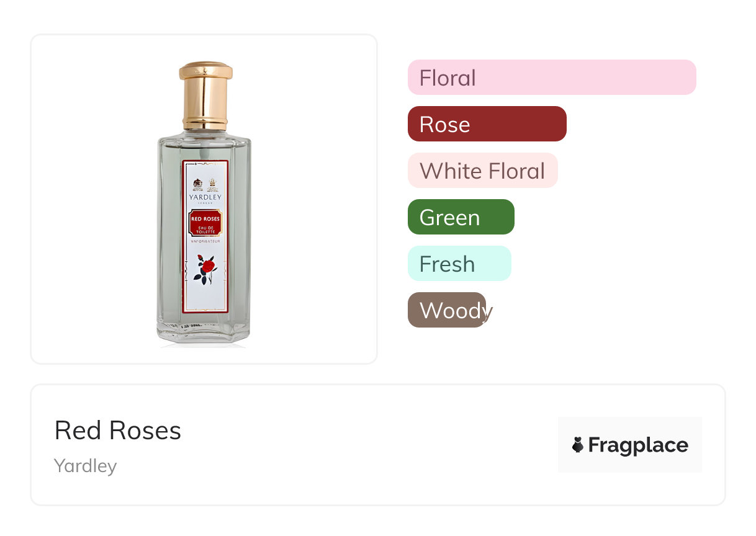Click the White Floral accord bar

tap(482, 171)
